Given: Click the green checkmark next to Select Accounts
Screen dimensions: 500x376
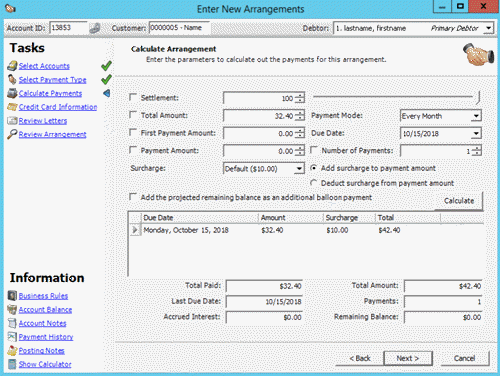Looking at the screenshot, I should click(x=106, y=66).
